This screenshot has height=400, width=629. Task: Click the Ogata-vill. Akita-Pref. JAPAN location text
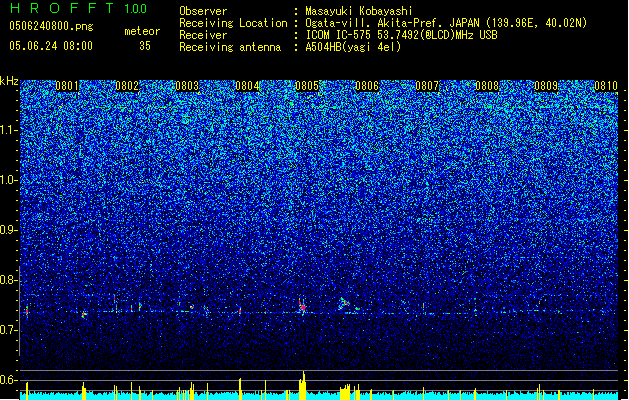pos(446,23)
